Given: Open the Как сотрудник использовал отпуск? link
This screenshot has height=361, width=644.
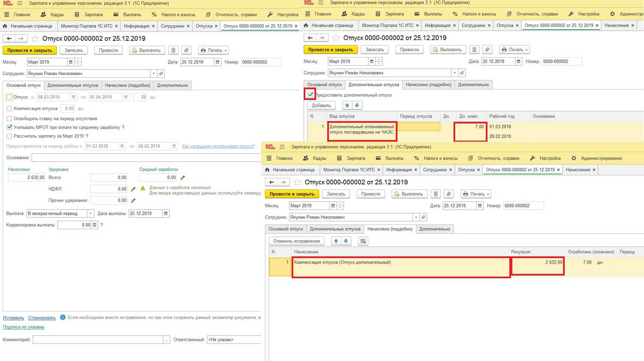Looking at the screenshot, I should [218, 146].
